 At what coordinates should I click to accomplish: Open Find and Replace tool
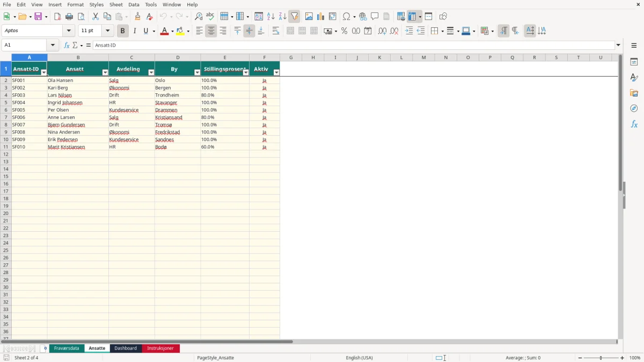click(x=199, y=17)
